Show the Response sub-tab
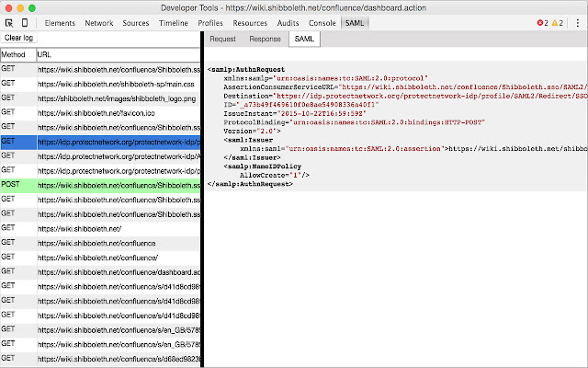Viewport: 588px width, 368px height. point(265,39)
